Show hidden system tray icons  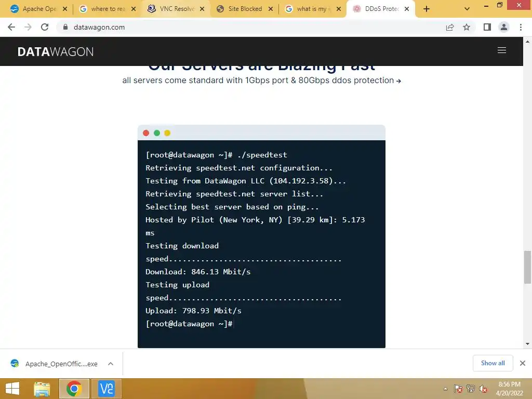point(445,389)
